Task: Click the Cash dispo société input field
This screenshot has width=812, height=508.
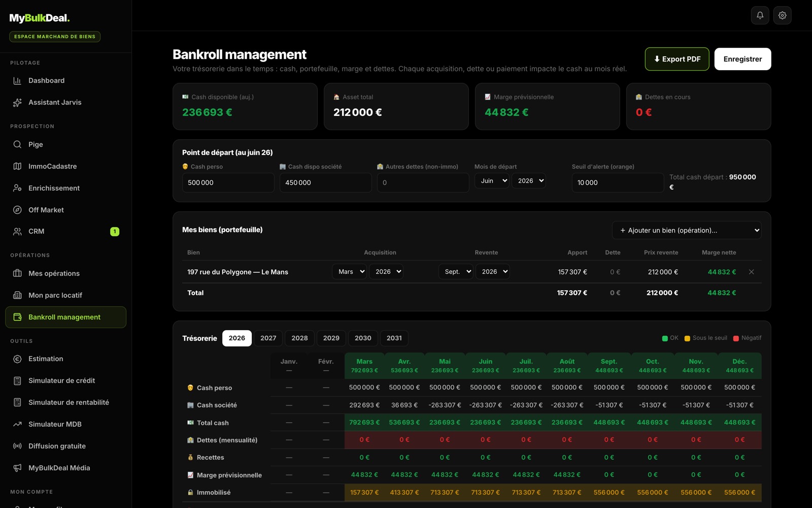Action: tap(326, 182)
